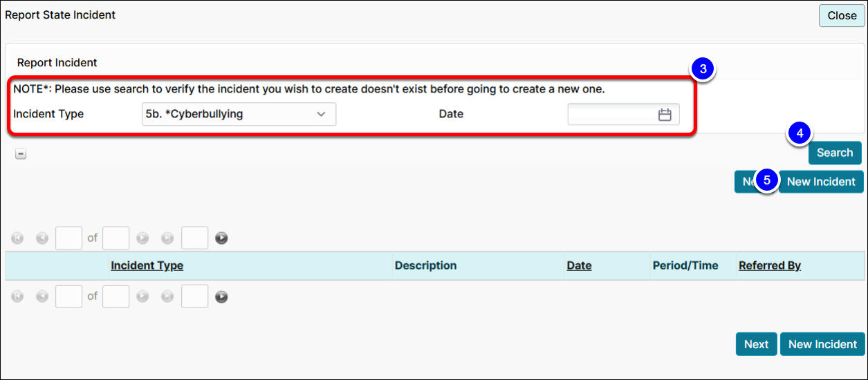This screenshot has height=380, width=868.
Task: Click the Report Incident section title
Action: click(57, 63)
